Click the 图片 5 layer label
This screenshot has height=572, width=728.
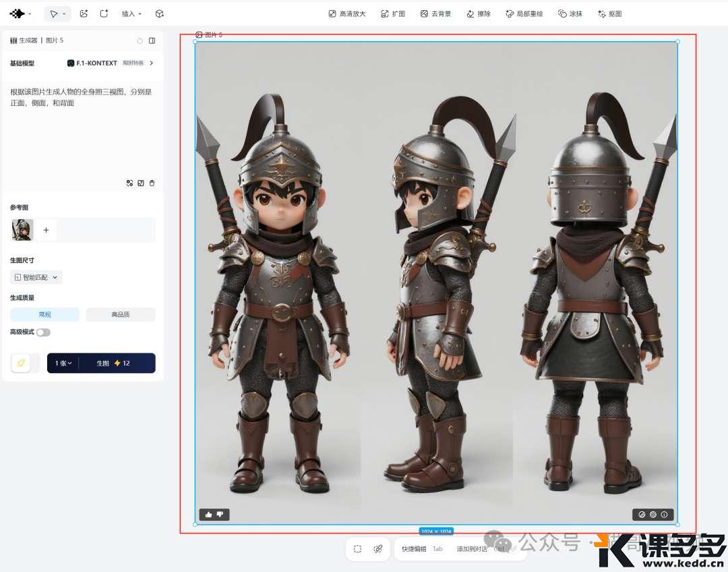210,35
